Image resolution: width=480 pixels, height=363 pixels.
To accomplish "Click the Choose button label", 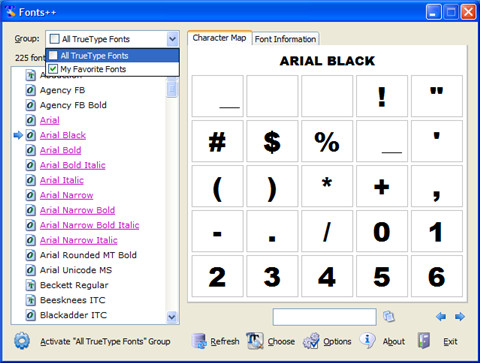I will pyautogui.click(x=281, y=341).
